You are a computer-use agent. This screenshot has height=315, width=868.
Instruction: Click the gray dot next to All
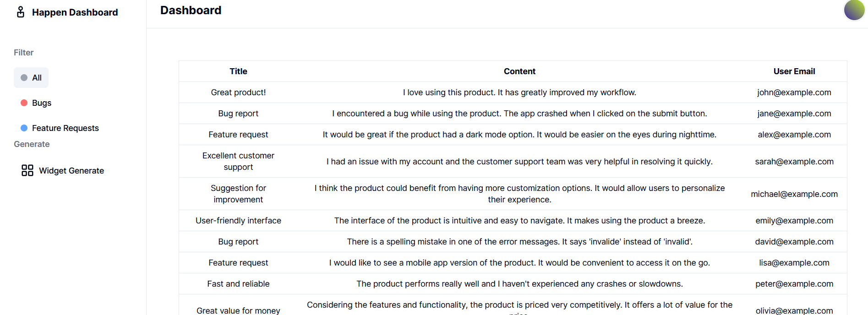click(24, 78)
